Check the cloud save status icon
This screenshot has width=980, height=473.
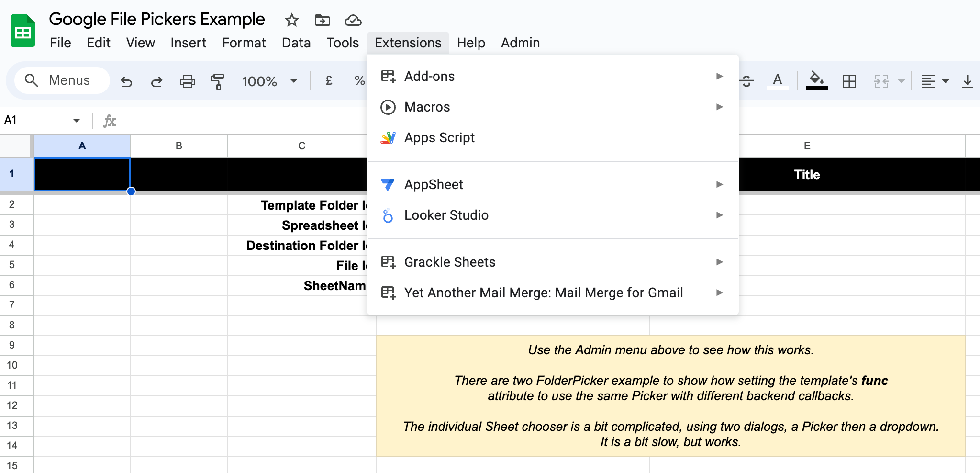click(x=353, y=20)
